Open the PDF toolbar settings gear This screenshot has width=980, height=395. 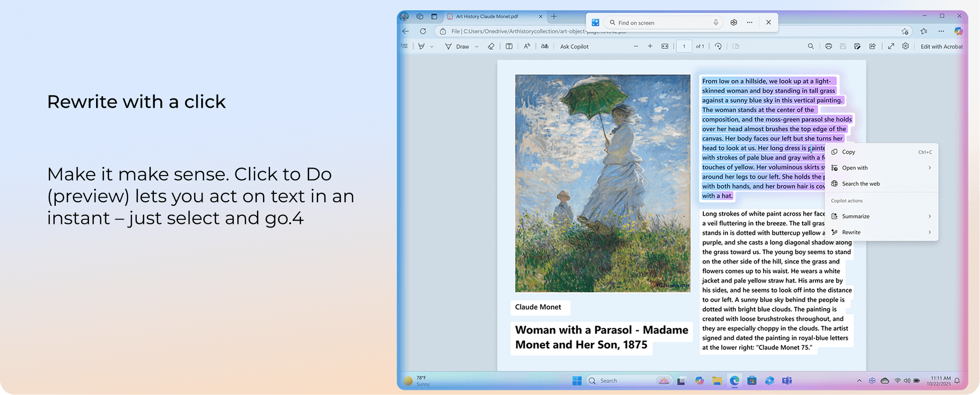pos(906,46)
